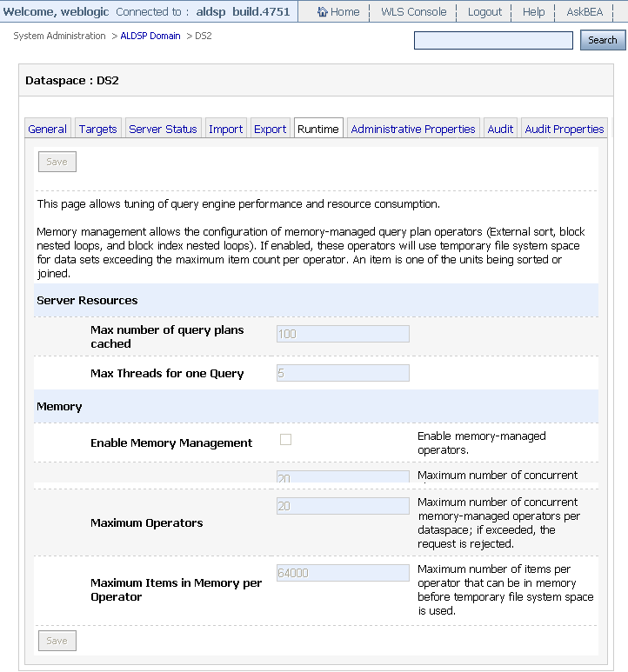Open the WLS Console link
Screen dimensions: 628x672
click(414, 12)
